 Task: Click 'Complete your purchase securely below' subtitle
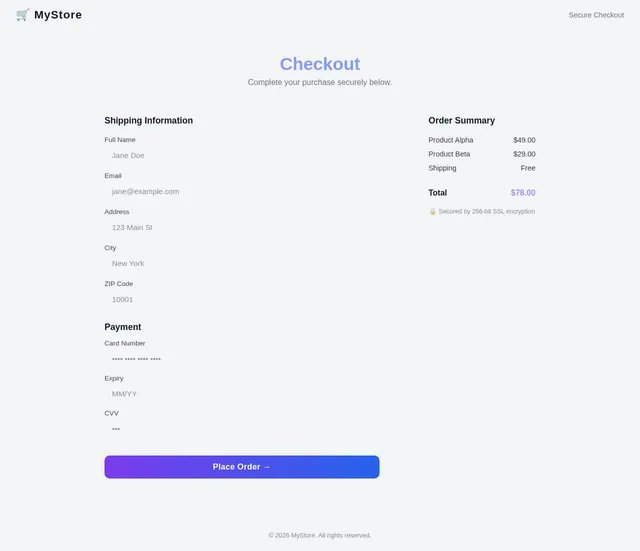320,82
